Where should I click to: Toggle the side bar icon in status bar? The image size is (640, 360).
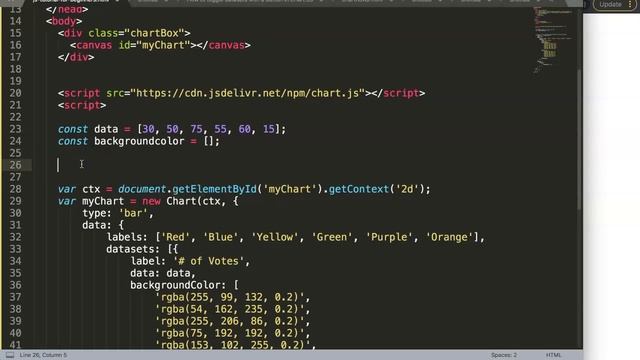tap(10, 355)
